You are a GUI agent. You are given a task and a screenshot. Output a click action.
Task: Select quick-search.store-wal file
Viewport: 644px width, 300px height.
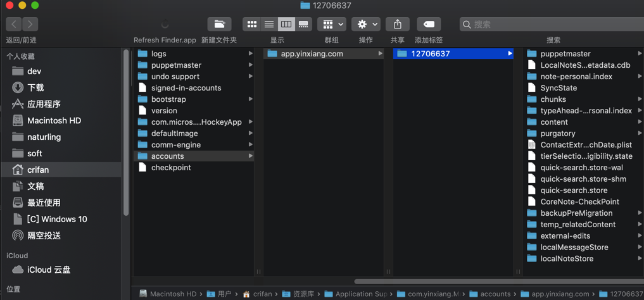(584, 168)
